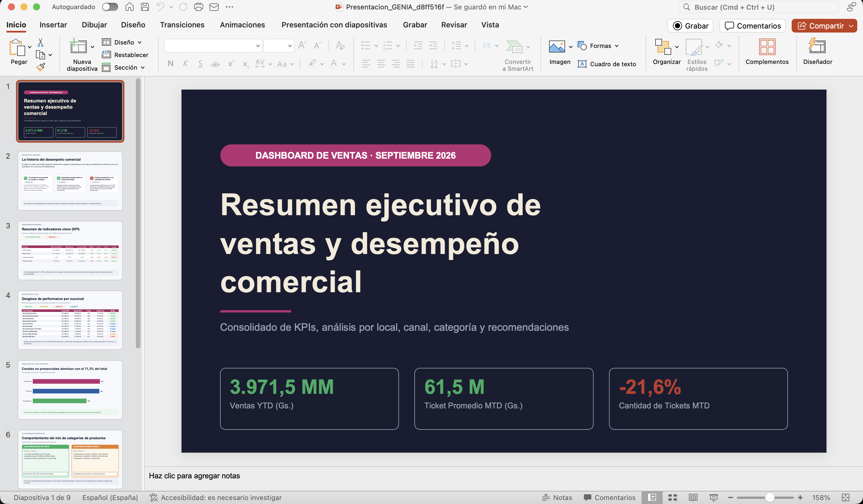The image size is (863, 504).
Task: Click the Save icon in title bar
Action: (x=145, y=7)
